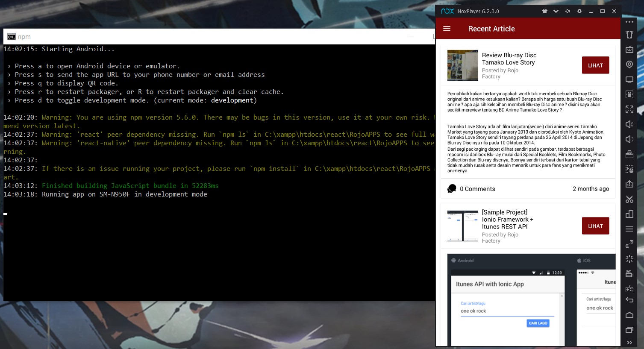
Task: Tap the Android back arrow in Nox sidebar
Action: pyautogui.click(x=629, y=300)
